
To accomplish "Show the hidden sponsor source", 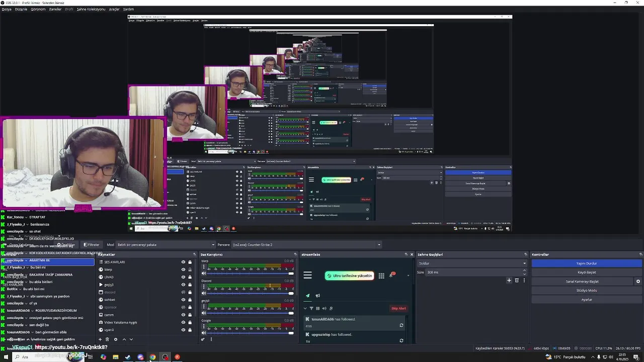I will [183, 307].
